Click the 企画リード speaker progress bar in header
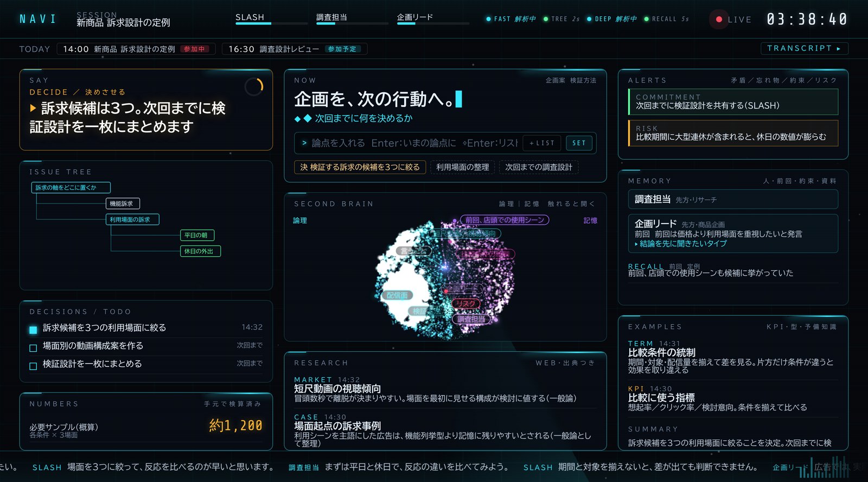This screenshot has width=868, height=482. pos(433,24)
